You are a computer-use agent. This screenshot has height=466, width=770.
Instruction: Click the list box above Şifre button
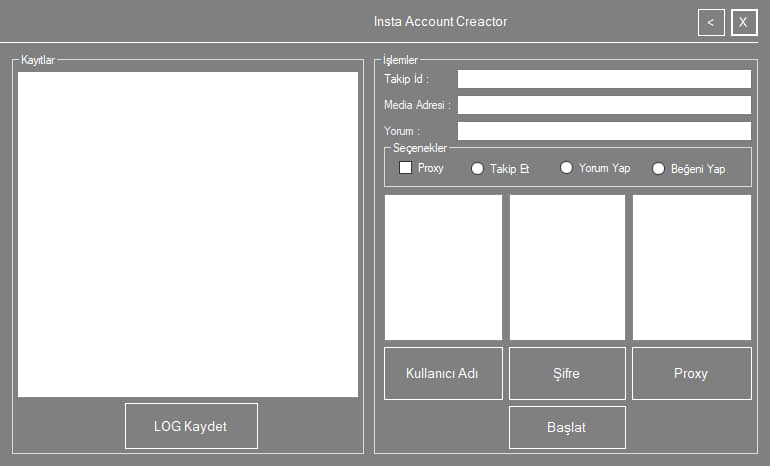pos(567,267)
